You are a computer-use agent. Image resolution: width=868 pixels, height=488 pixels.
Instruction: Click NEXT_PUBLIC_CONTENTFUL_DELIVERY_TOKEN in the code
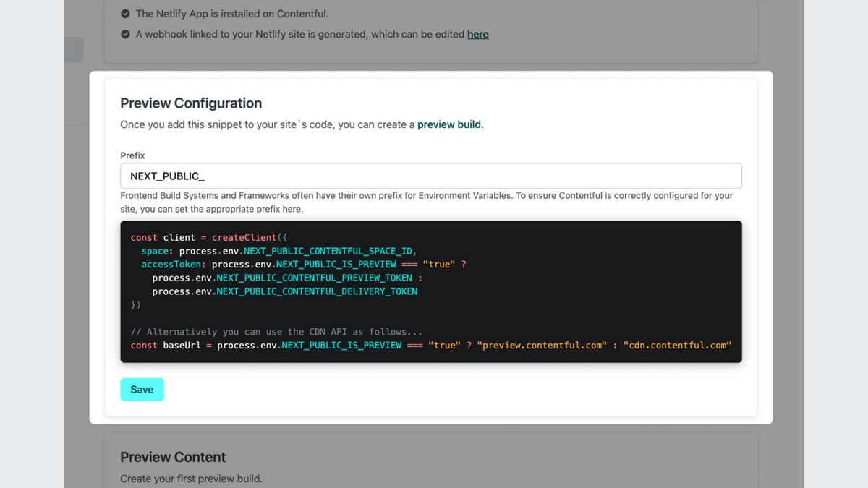tap(317, 291)
